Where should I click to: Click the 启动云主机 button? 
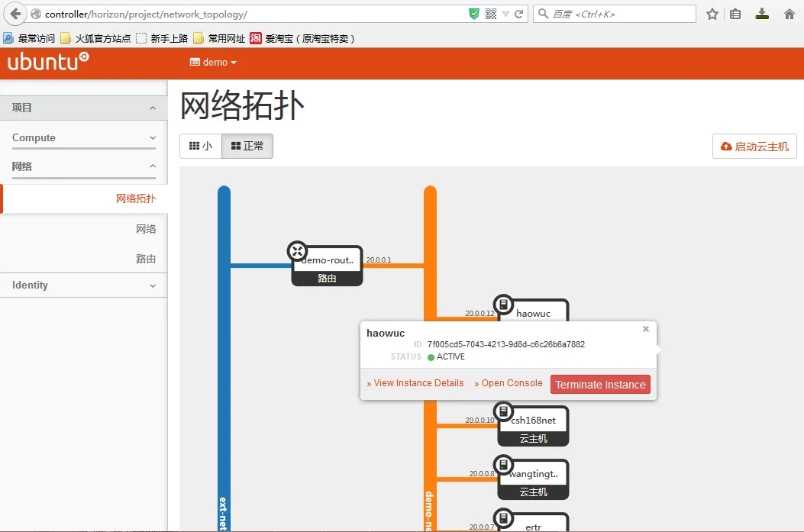(754, 147)
